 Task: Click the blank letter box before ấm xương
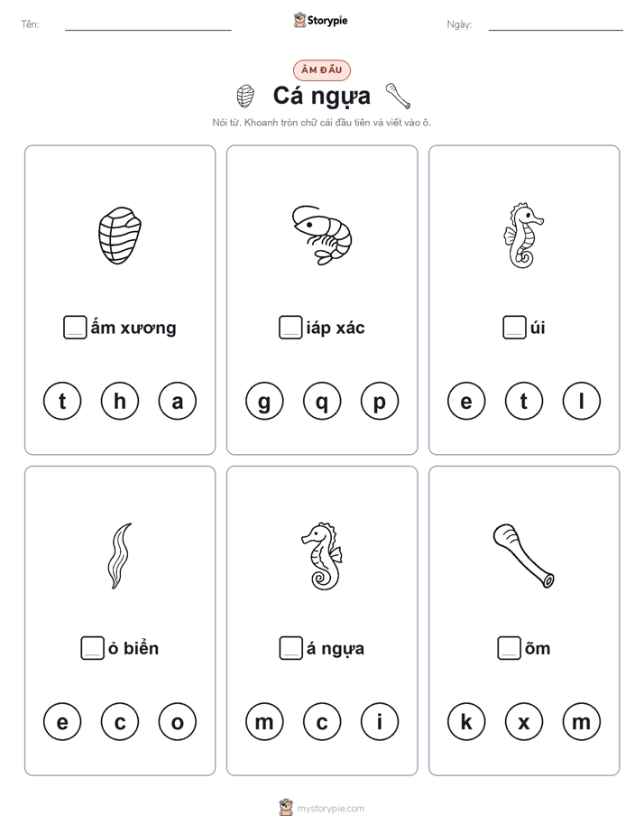tap(75, 328)
